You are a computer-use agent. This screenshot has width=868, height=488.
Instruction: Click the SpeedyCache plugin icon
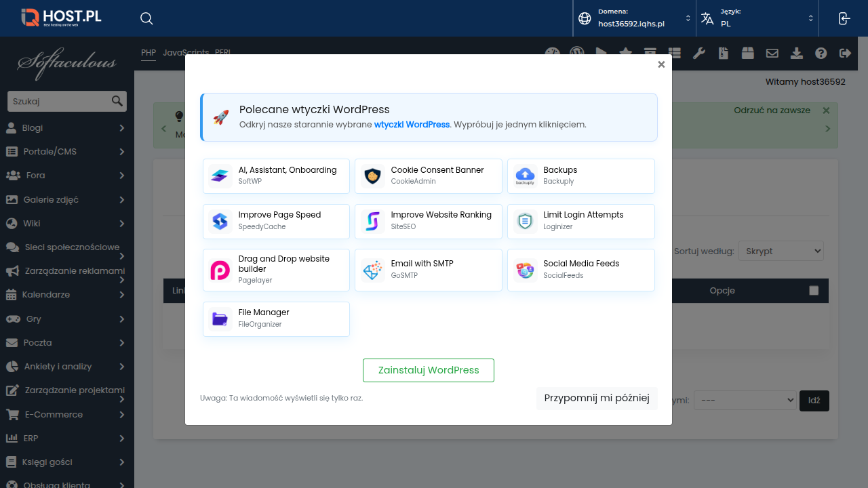220,221
